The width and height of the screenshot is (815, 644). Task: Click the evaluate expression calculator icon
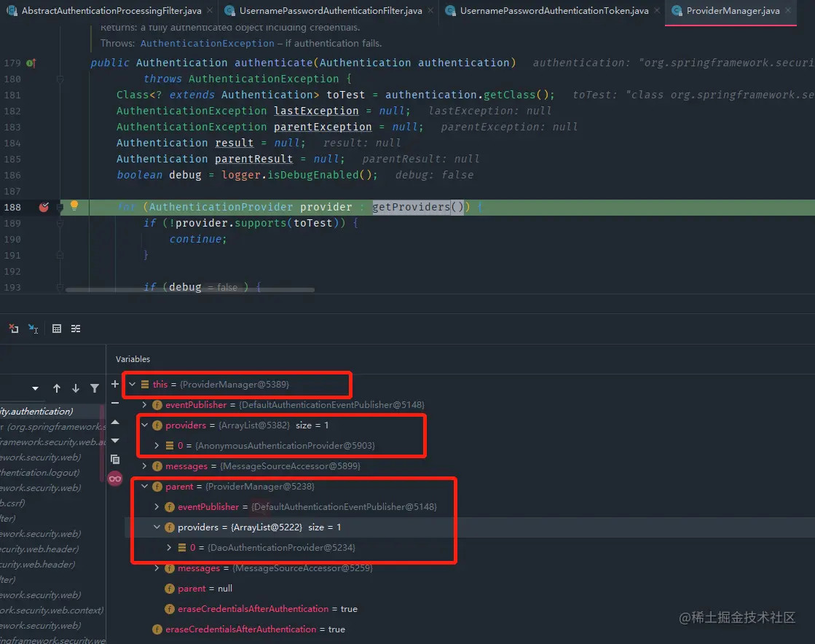pos(57,329)
